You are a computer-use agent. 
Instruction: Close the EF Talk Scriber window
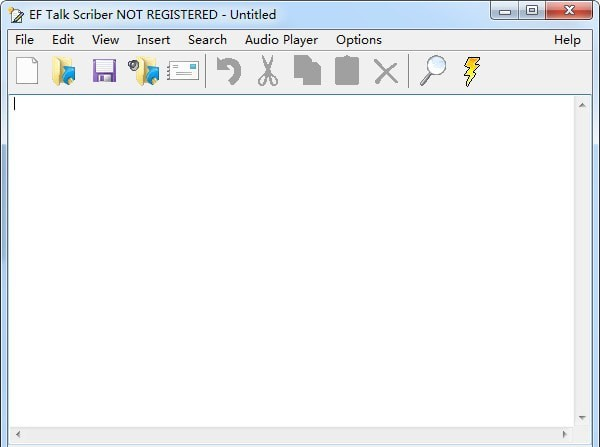coord(569,10)
